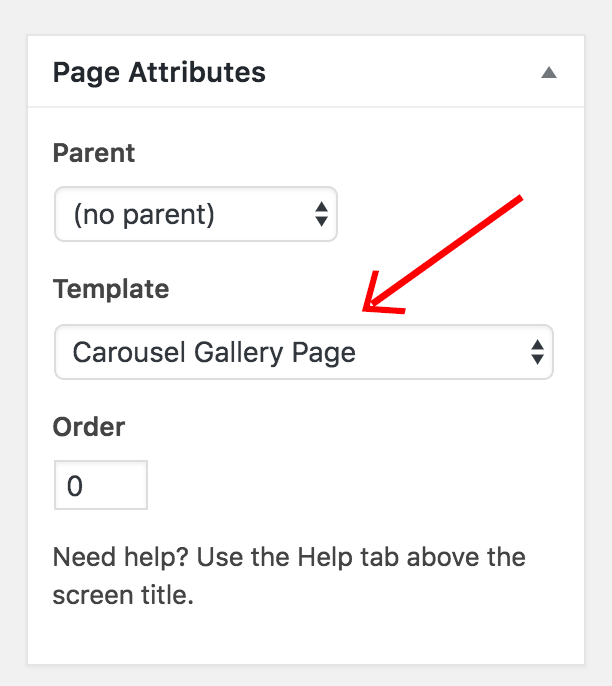Click the Template label
This screenshot has height=686, width=612.
coord(111,289)
